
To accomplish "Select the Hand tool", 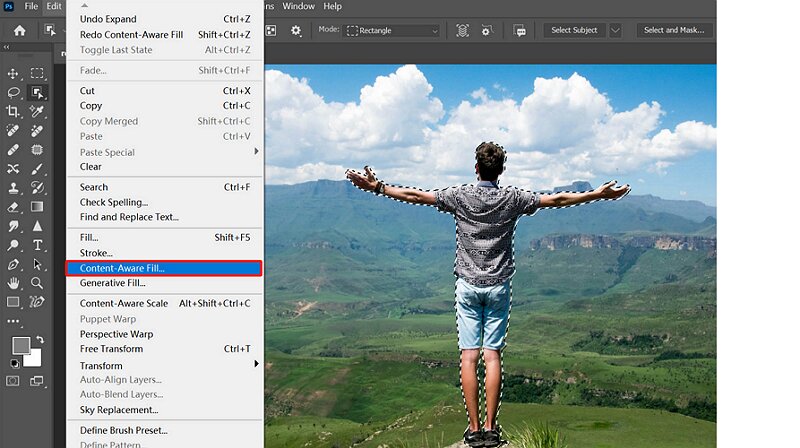I will point(14,283).
